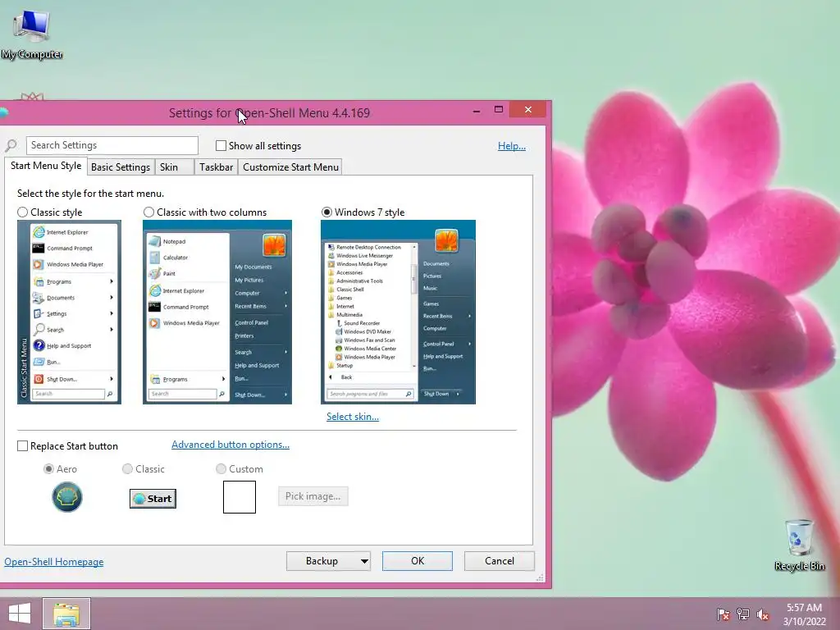This screenshot has width=840, height=630.
Task: Click the window title Settings for Open-Shell Menu
Action: point(269,113)
